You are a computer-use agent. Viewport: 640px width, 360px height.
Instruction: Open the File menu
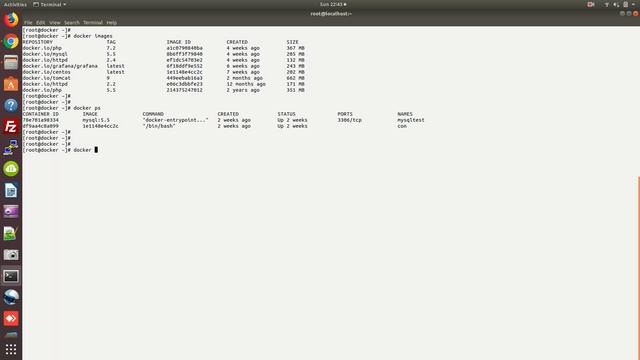(x=28, y=22)
